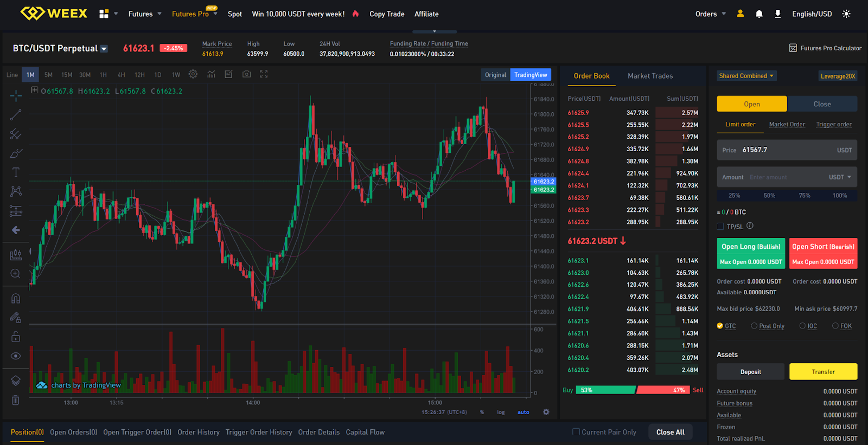868x445 pixels.
Task: Select the FOK radio option
Action: 835,326
